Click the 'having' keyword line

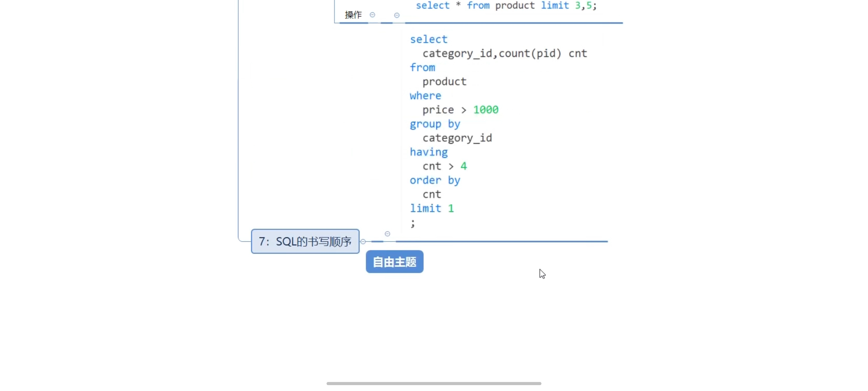[x=429, y=152]
